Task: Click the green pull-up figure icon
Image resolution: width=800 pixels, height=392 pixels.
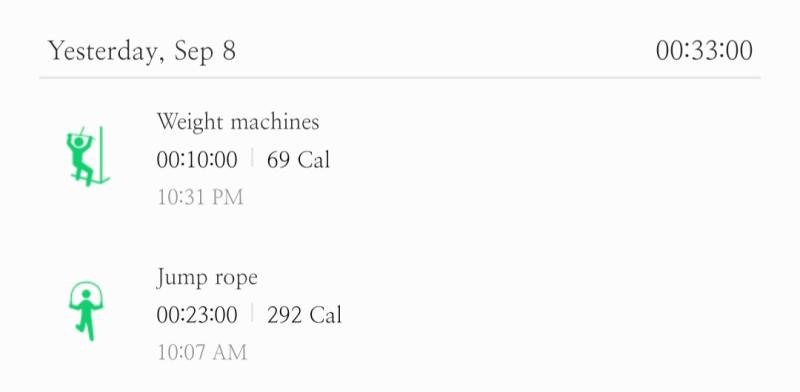Action: [88, 156]
